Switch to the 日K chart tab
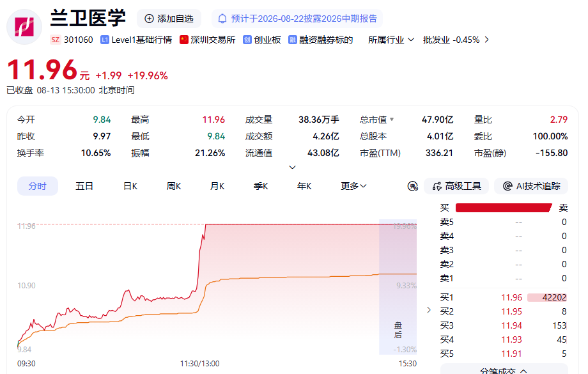Image resolution: width=588 pixels, height=374 pixels. (x=130, y=186)
